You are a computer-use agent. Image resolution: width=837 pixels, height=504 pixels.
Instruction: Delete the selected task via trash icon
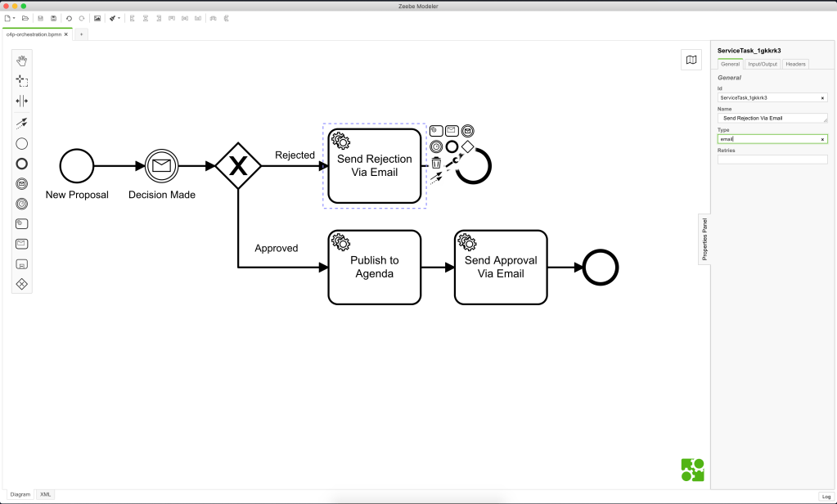click(x=436, y=163)
